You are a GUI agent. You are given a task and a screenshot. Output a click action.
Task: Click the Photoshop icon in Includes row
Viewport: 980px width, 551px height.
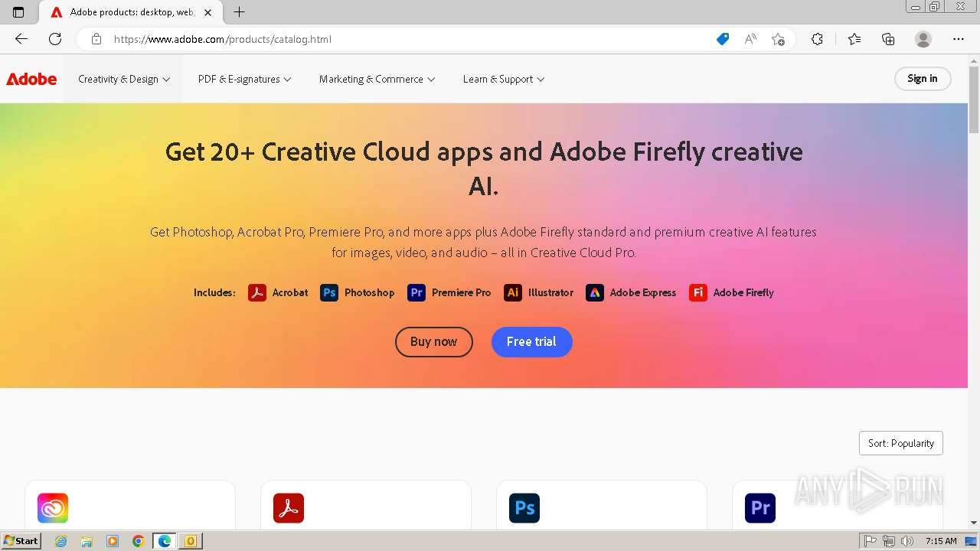click(x=329, y=292)
